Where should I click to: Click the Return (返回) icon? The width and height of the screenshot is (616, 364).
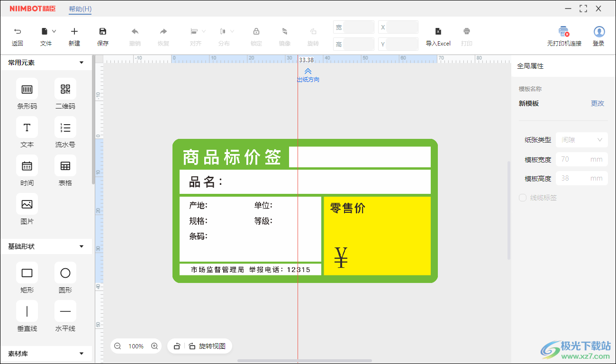tap(18, 31)
